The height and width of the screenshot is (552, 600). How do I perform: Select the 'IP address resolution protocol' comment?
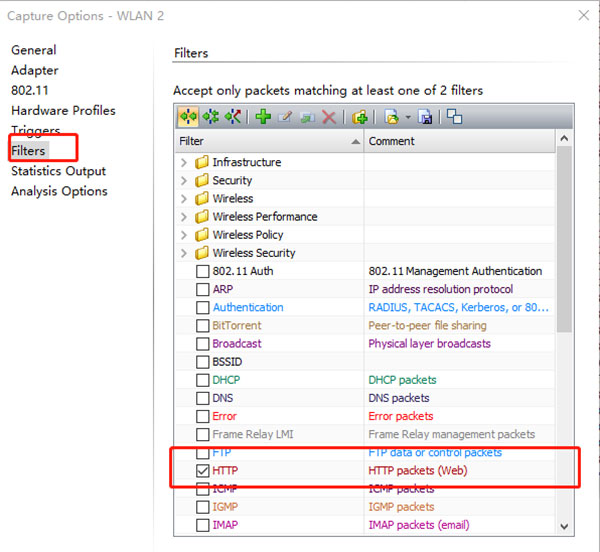click(440, 289)
